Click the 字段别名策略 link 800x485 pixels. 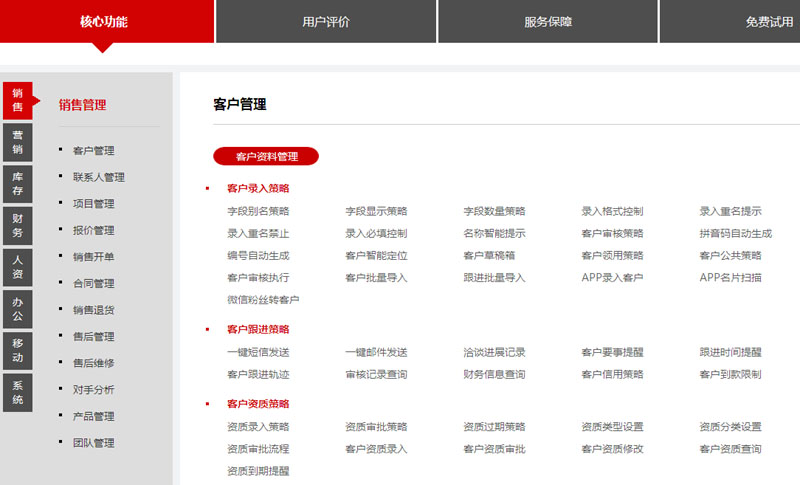(258, 211)
